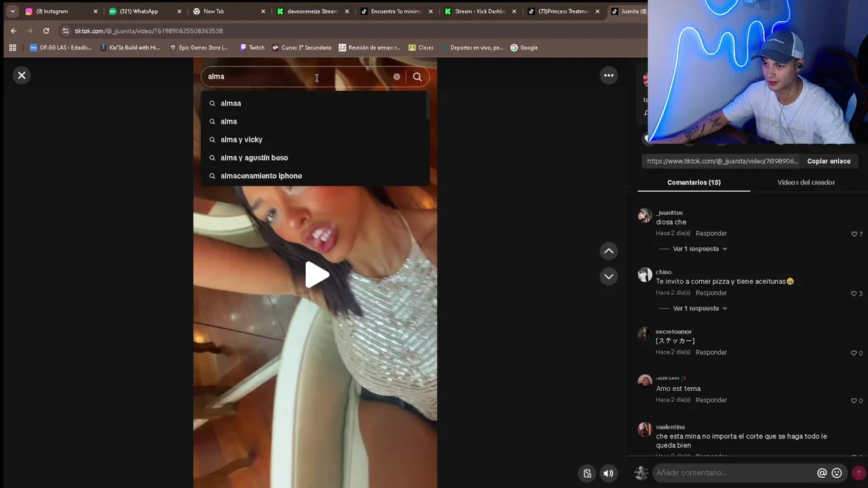Open the three-dots more options menu

pos(609,75)
